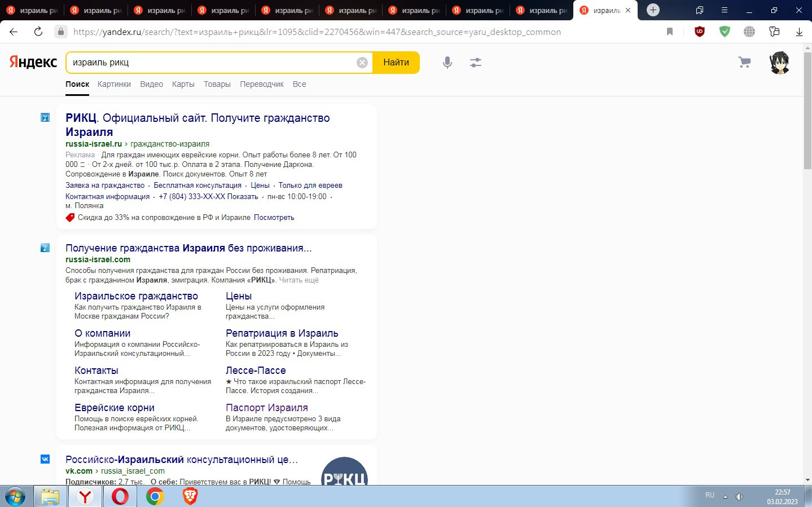The height and width of the screenshot is (507, 812).
Task: Click the favicon beside the РИКЦ ad result
Action: [45, 117]
